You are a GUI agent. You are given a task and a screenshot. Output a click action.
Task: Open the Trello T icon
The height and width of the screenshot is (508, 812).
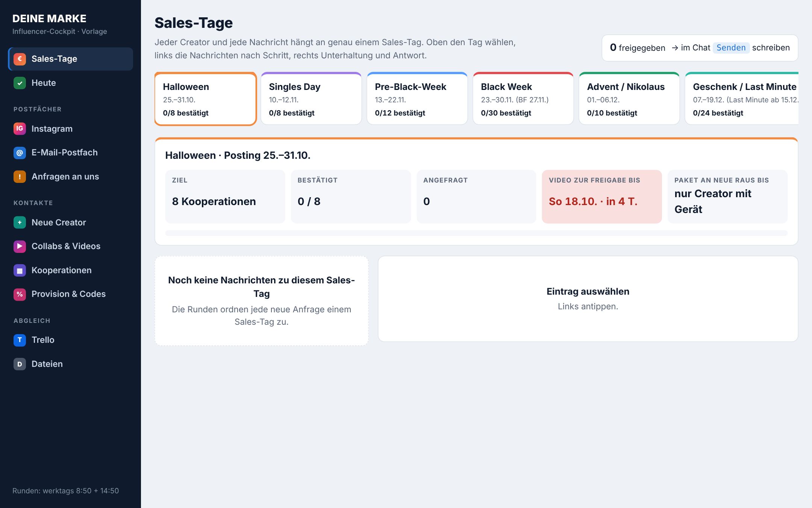tap(20, 340)
